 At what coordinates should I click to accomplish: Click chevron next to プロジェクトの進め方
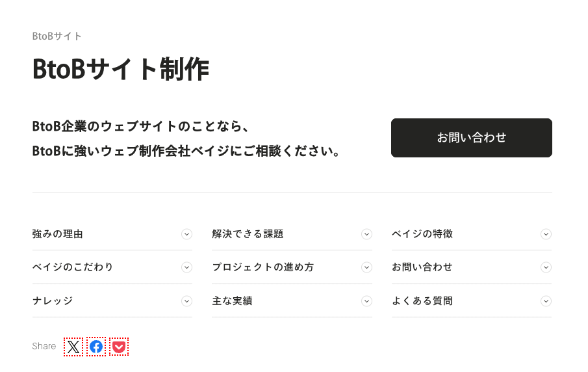366,267
